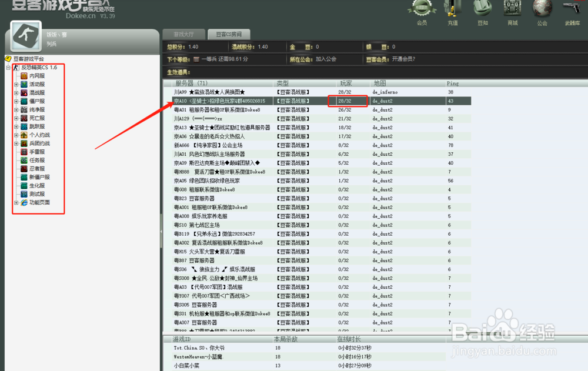Click the 加入公会 link
The height and width of the screenshot is (371, 588).
326,59
